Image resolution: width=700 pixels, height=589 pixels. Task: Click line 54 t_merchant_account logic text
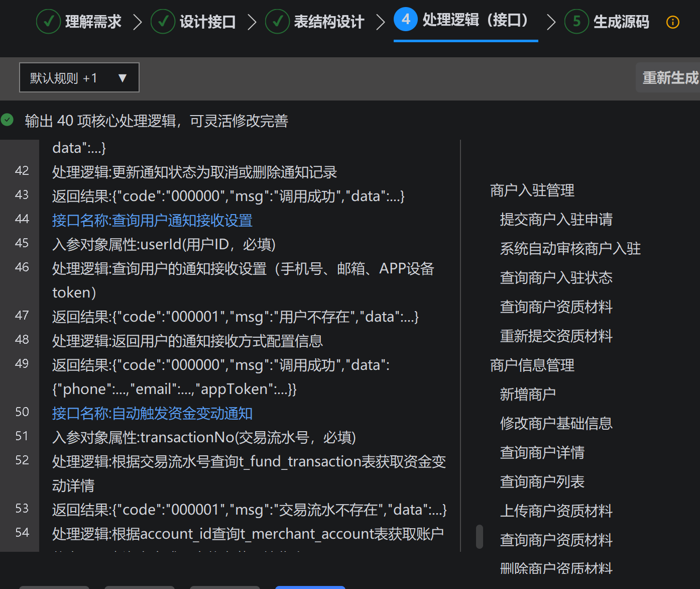248,534
